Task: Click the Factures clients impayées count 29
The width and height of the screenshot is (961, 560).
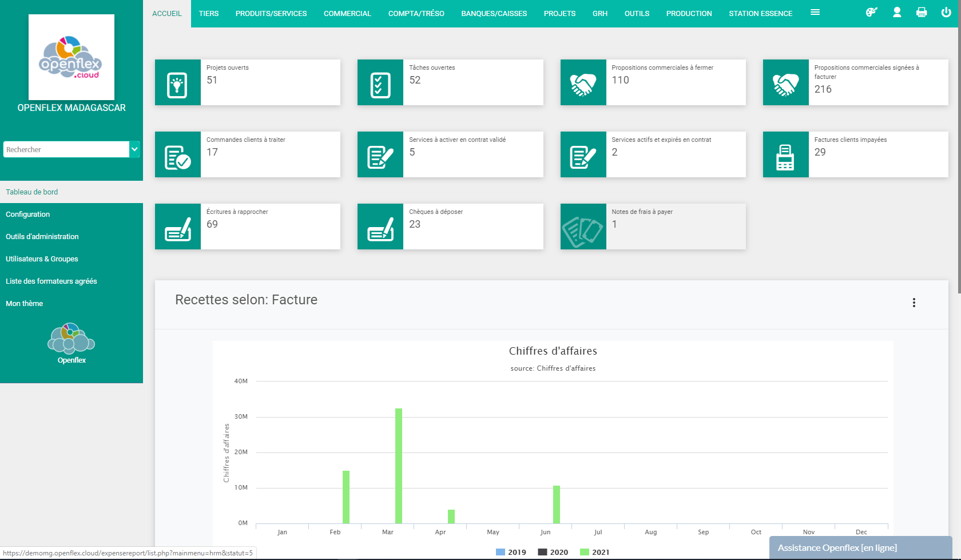Action: (820, 152)
